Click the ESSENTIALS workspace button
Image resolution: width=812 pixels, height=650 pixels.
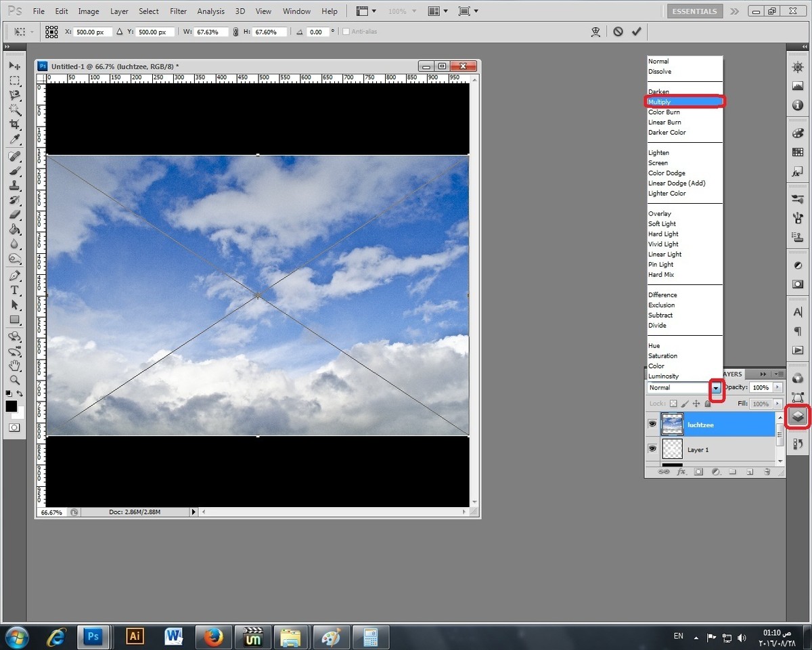point(694,12)
